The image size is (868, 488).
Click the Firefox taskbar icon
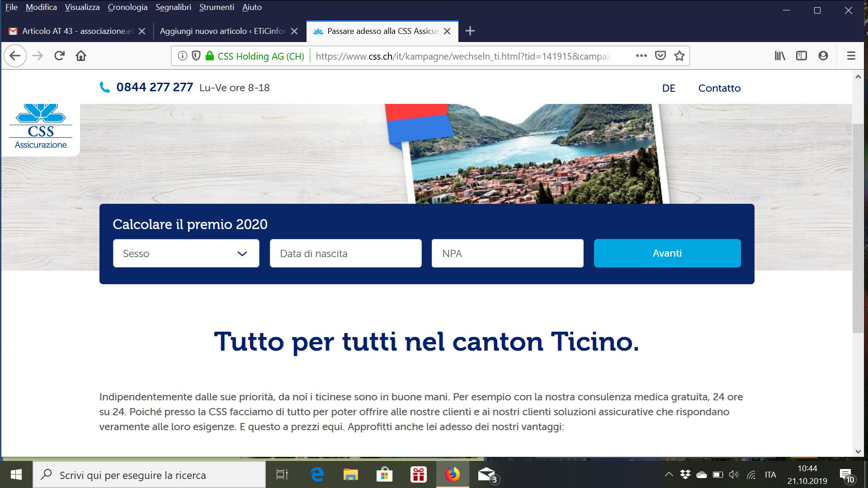pos(453,474)
